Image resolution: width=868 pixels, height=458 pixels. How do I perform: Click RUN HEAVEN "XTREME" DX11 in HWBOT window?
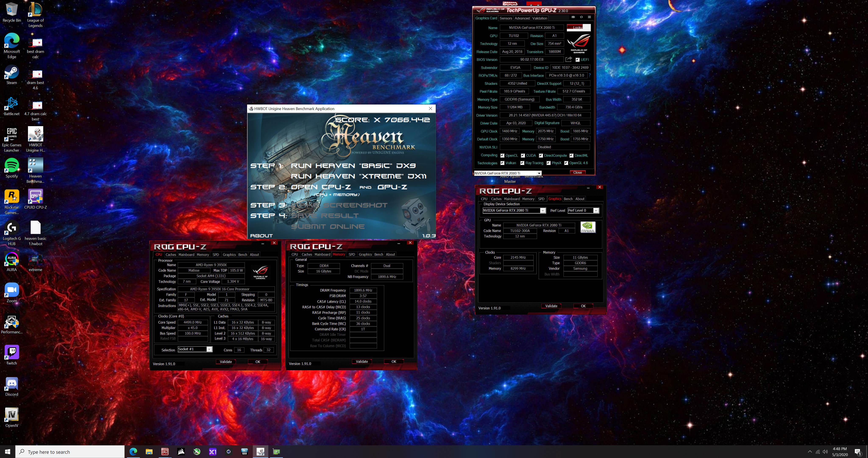(359, 176)
